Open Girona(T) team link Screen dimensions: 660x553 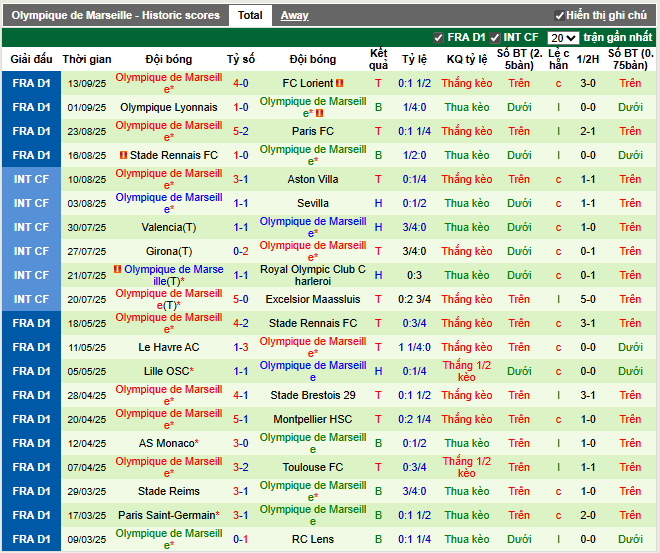pyautogui.click(x=169, y=251)
